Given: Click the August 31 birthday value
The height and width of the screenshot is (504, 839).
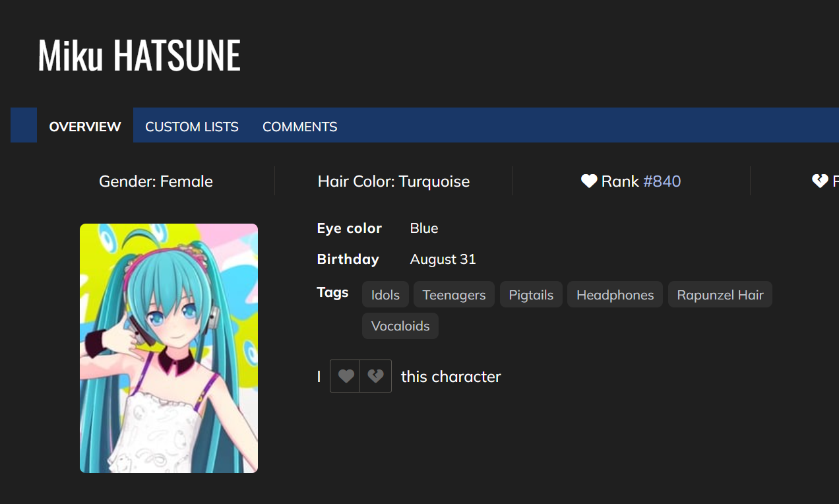Looking at the screenshot, I should tap(443, 259).
